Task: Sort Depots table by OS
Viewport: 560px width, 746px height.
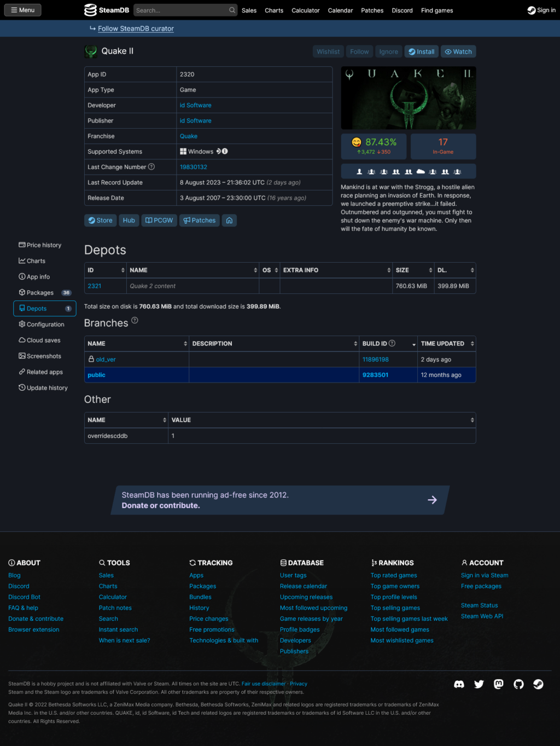Action: click(x=270, y=270)
